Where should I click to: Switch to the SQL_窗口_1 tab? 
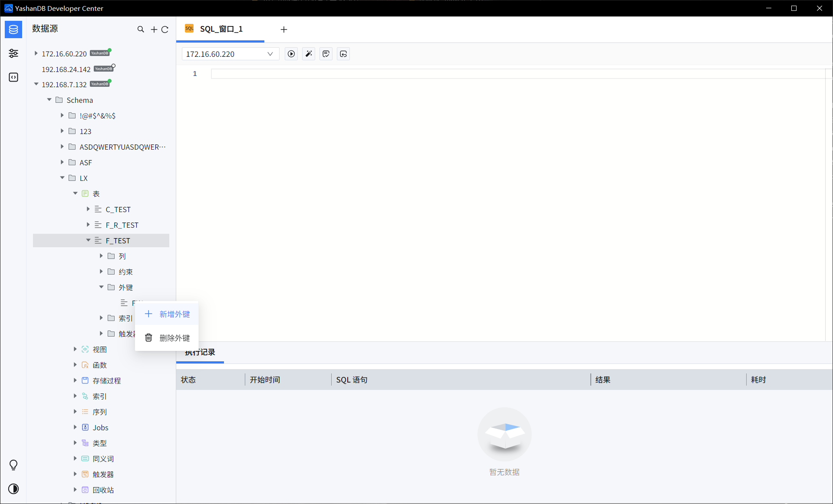pyautogui.click(x=221, y=29)
